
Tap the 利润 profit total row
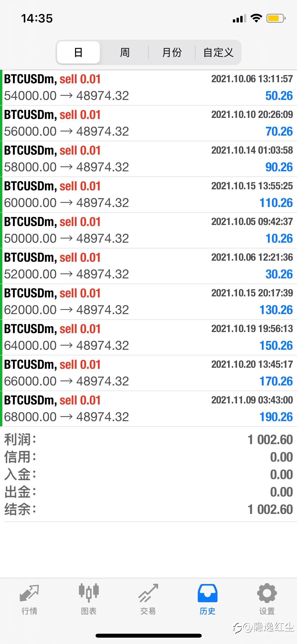pos(148,440)
